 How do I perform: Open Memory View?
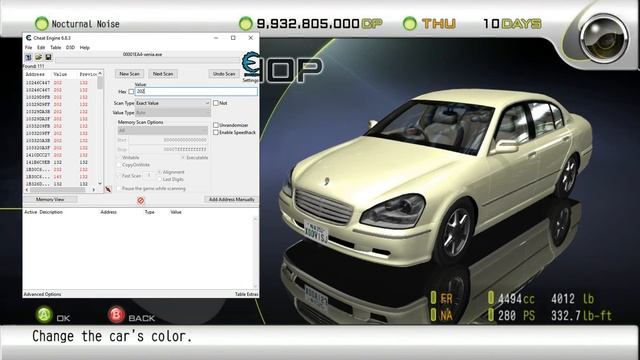(x=50, y=200)
